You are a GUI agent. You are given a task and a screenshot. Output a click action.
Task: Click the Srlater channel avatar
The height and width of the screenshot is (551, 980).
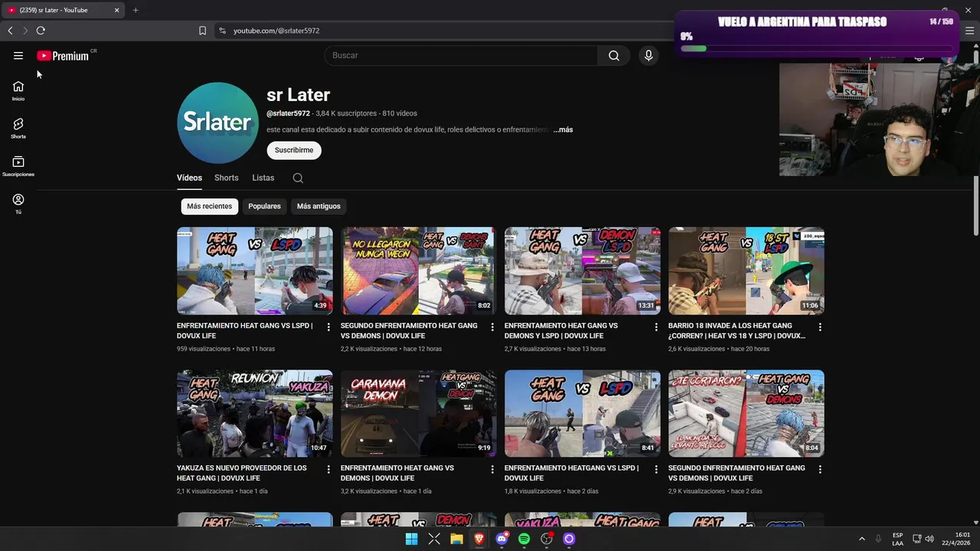(x=217, y=122)
